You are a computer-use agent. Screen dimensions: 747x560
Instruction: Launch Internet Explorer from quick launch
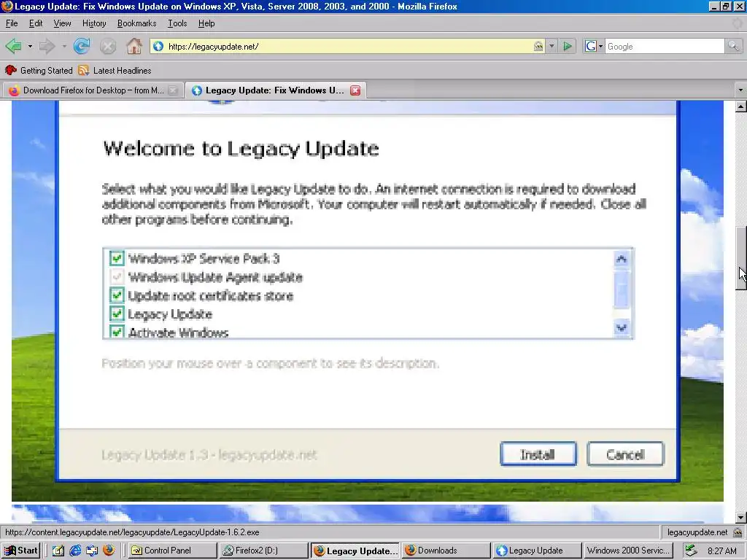click(x=75, y=551)
